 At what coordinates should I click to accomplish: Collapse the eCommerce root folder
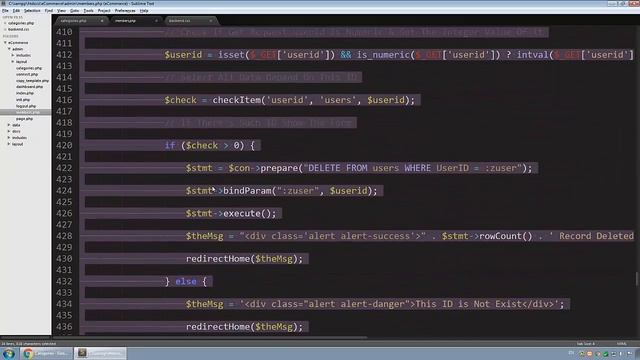tap(5, 42)
